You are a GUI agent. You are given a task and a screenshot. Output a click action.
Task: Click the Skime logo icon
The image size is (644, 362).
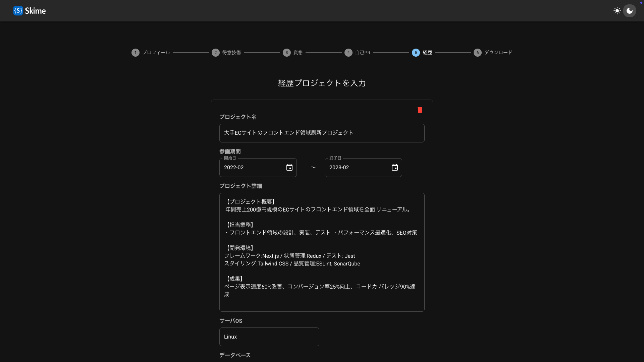click(x=18, y=11)
